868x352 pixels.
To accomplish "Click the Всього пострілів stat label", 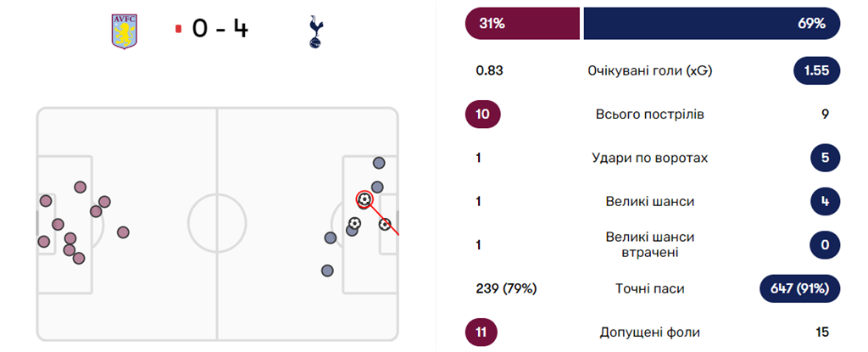I will [x=649, y=115].
